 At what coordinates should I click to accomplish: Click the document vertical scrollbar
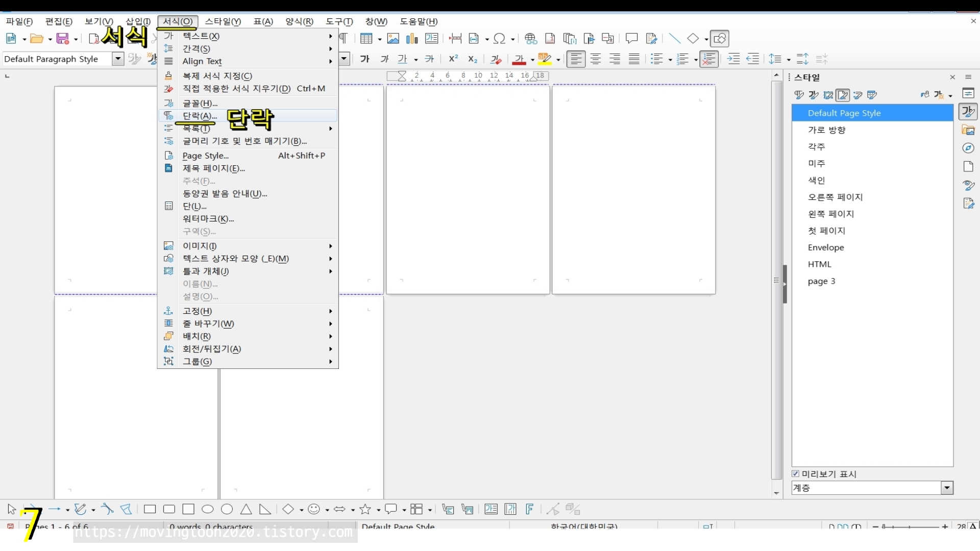tap(777, 281)
